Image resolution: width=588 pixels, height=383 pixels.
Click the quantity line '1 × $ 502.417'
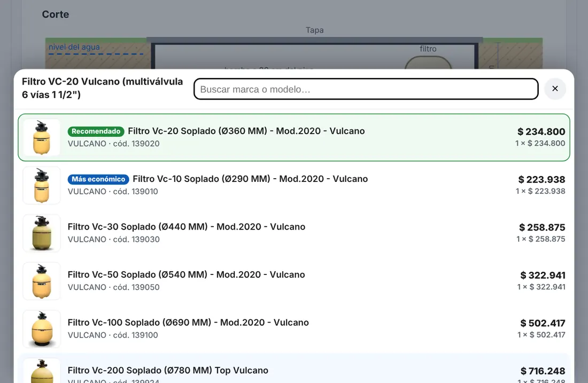(x=541, y=335)
